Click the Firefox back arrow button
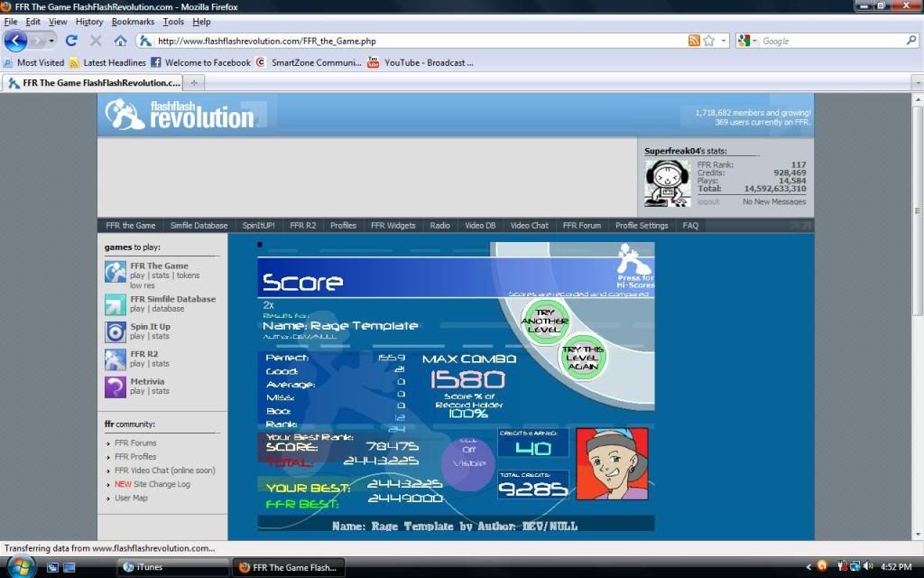Image resolution: width=924 pixels, height=578 pixels. 15,41
